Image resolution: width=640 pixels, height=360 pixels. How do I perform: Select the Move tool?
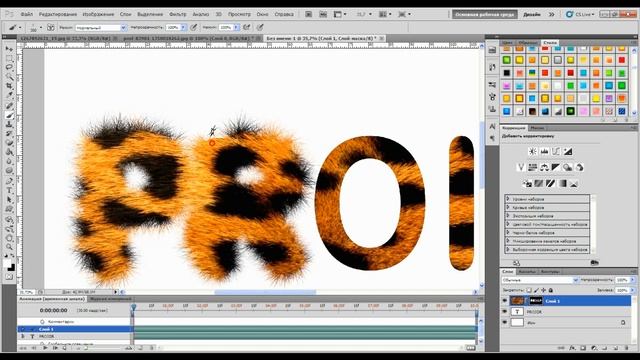(x=9, y=49)
